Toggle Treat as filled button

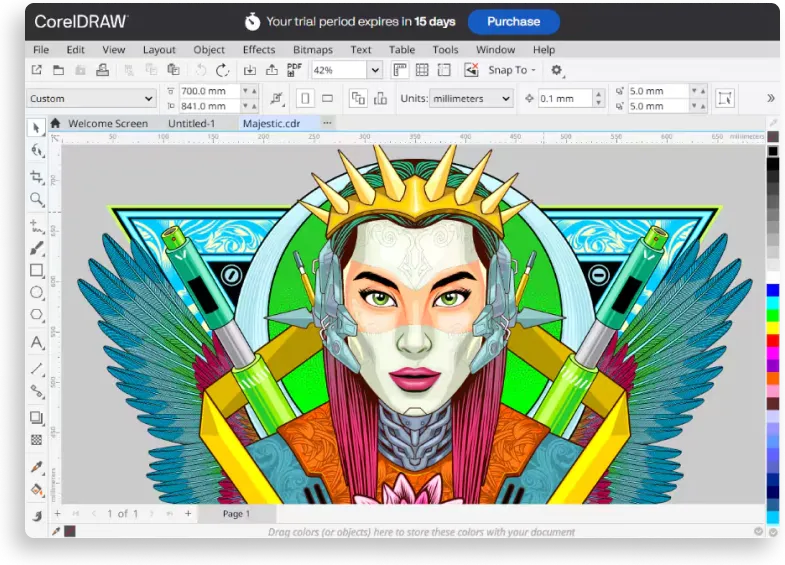724,98
